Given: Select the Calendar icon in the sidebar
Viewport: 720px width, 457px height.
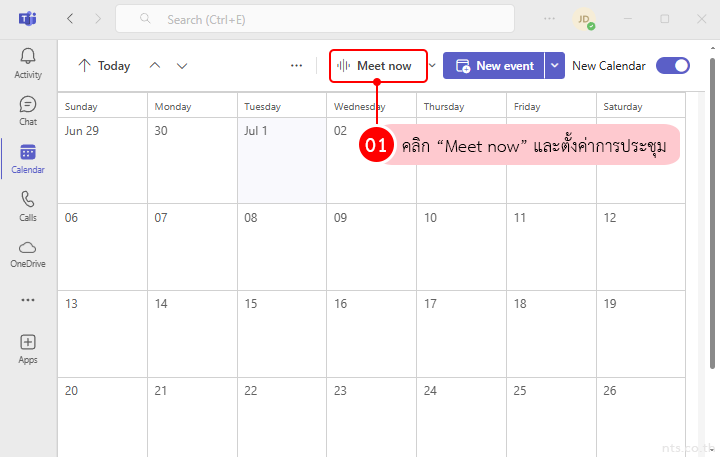Looking at the screenshot, I should (x=28, y=158).
